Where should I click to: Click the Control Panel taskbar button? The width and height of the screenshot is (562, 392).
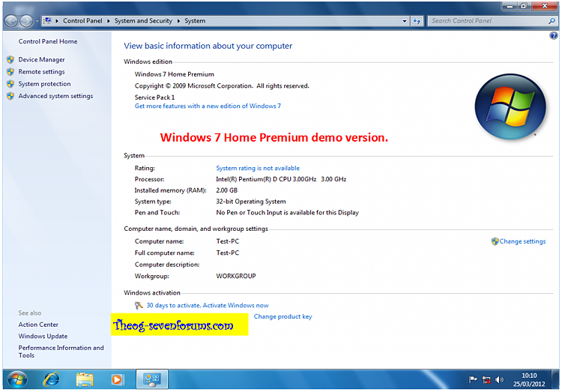152,379
